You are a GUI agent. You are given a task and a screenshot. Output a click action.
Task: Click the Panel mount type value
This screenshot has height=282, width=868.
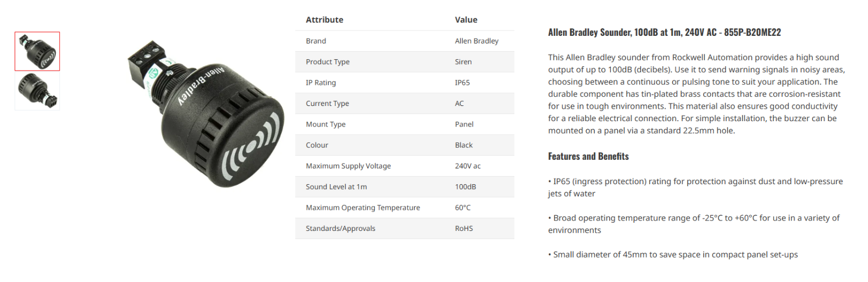(x=464, y=124)
